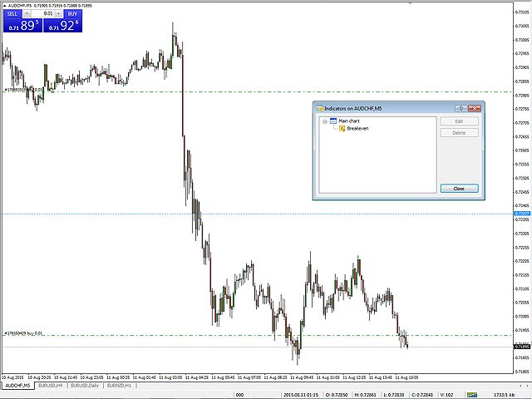Click the Breakeven indicator icon
The image size is (532, 399).
click(x=342, y=129)
